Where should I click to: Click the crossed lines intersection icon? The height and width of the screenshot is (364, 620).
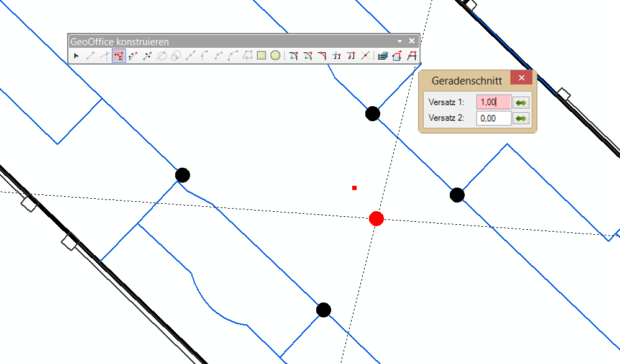pos(365,56)
